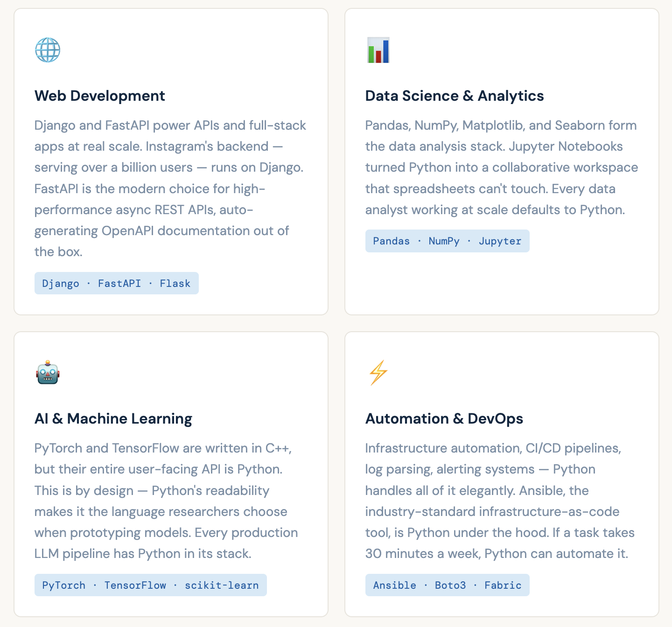Viewport: 672px width, 627px height.
Task: Click the word Jupyter in the tag chip
Action: 500,241
